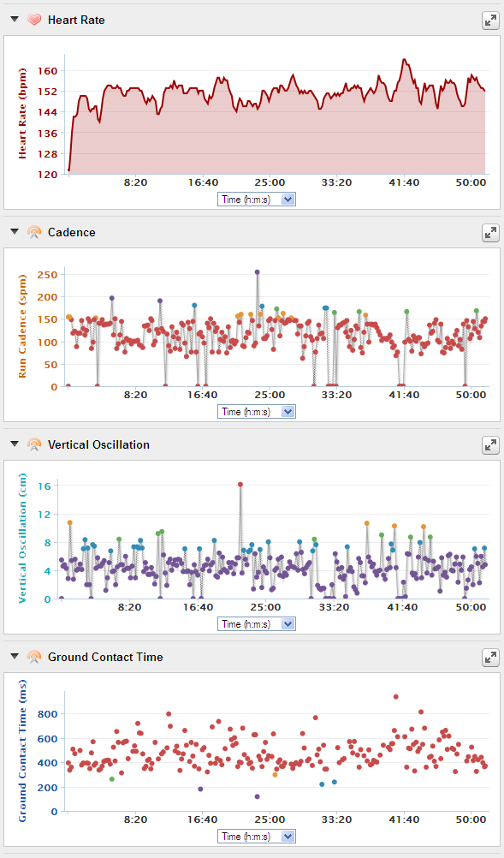Click 25:00 tick on Heart Rate chart
This screenshot has height=858, width=504.
[270, 182]
